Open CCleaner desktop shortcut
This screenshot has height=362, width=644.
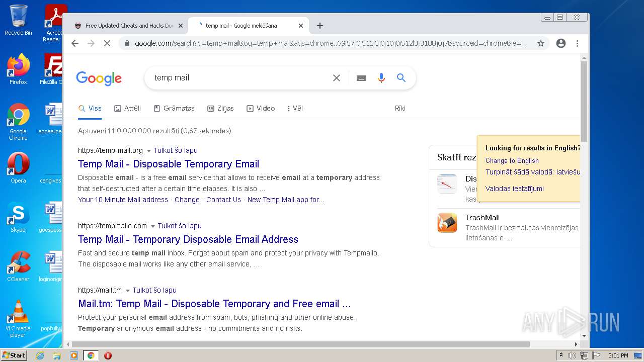tap(18, 266)
